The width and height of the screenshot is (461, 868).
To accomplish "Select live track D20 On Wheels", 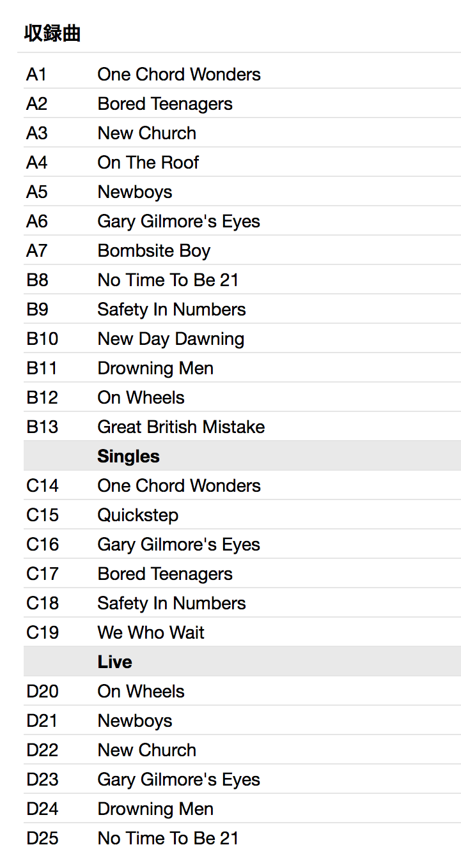I will click(x=141, y=692).
